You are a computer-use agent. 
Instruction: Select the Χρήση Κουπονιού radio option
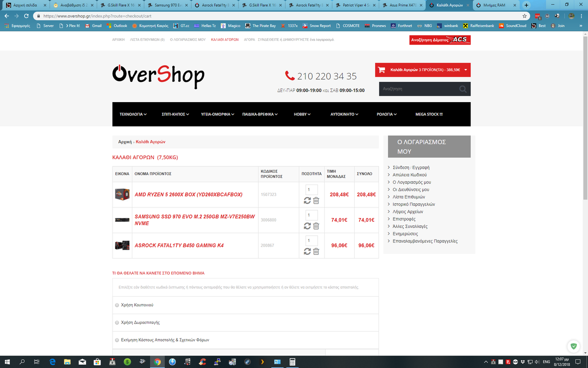117,305
